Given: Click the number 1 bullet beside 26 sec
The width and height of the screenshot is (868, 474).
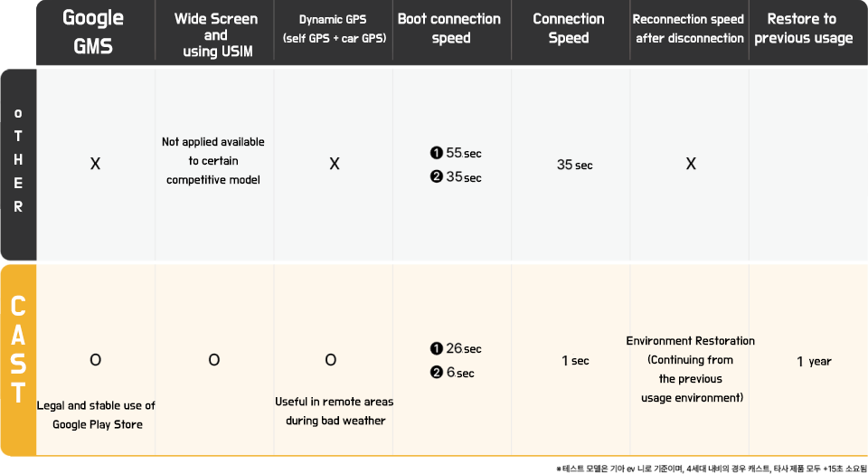Looking at the screenshot, I should pos(436,348).
